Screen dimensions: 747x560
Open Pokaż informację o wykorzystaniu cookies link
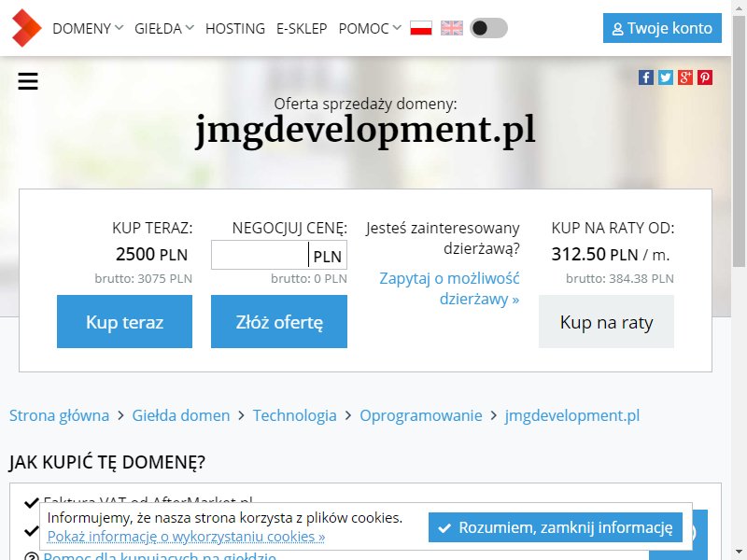[x=186, y=537]
